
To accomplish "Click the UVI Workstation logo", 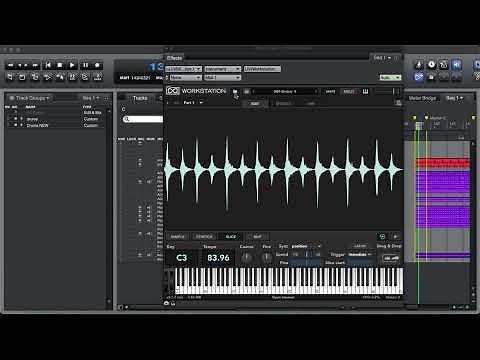I will pyautogui.click(x=196, y=91).
